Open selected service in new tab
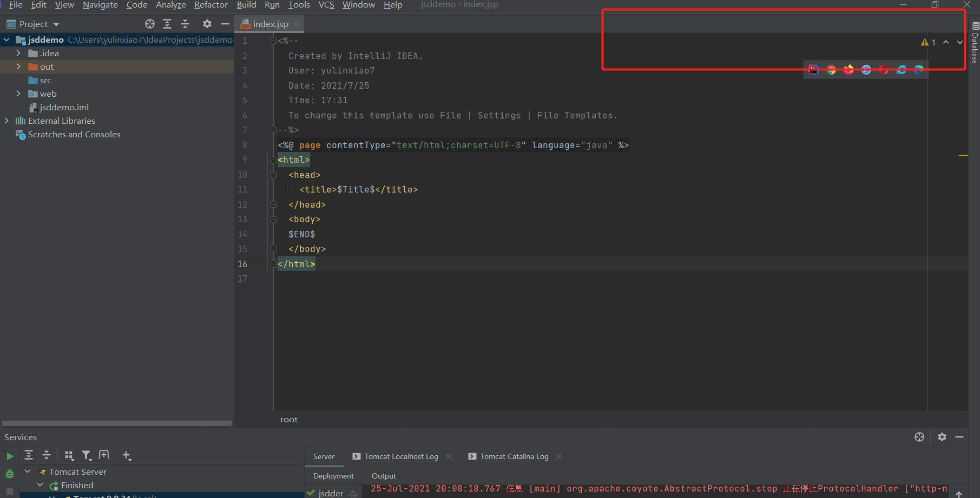This screenshot has height=498, width=980. (x=104, y=455)
